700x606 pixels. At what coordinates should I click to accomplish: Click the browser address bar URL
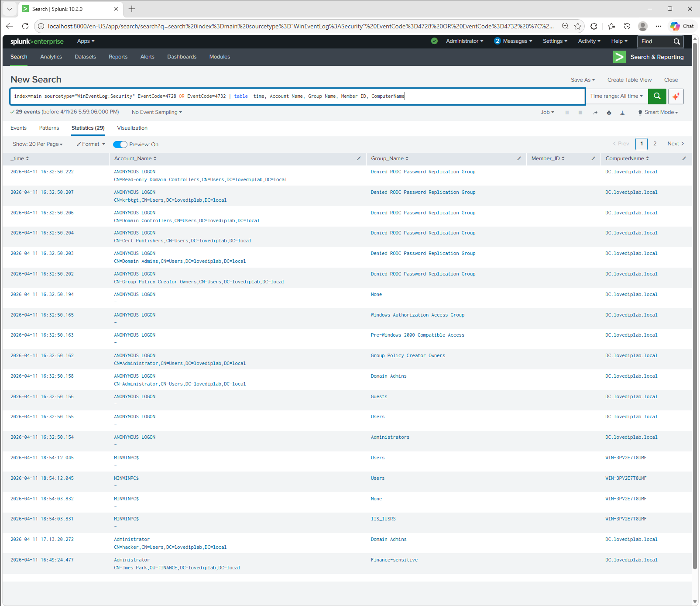click(301, 26)
